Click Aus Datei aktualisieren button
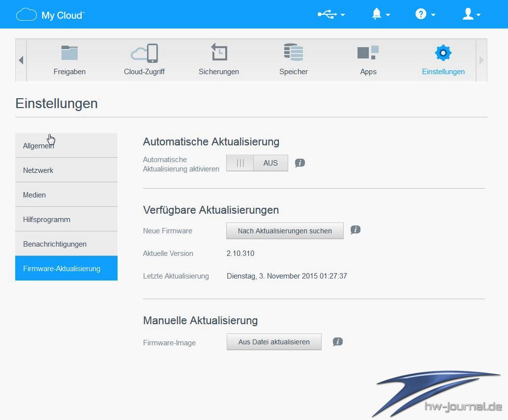 pyautogui.click(x=274, y=342)
